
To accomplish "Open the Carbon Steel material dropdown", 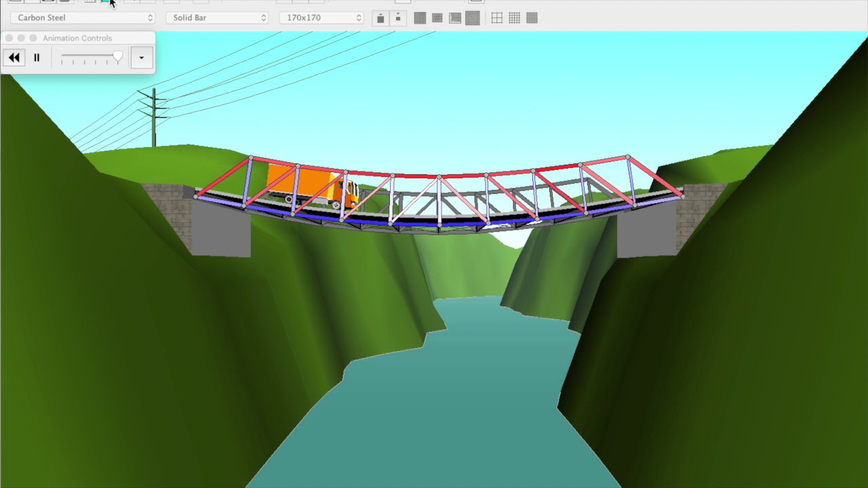I will [83, 18].
